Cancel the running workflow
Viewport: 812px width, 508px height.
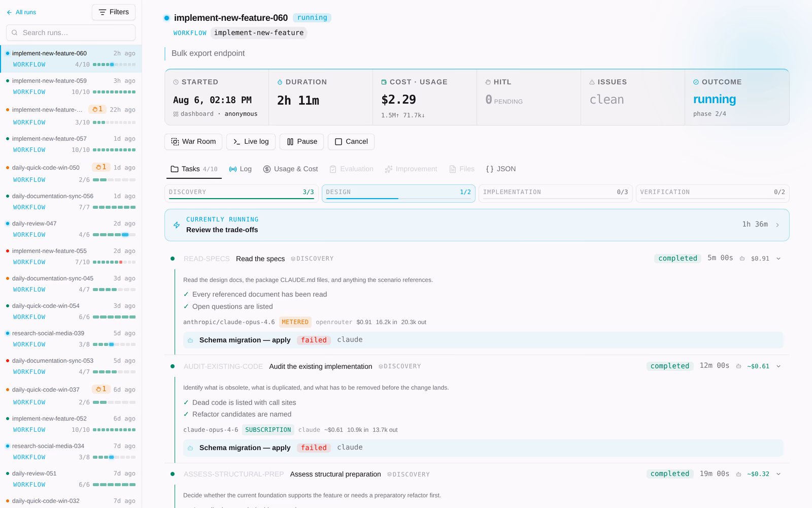tap(351, 142)
